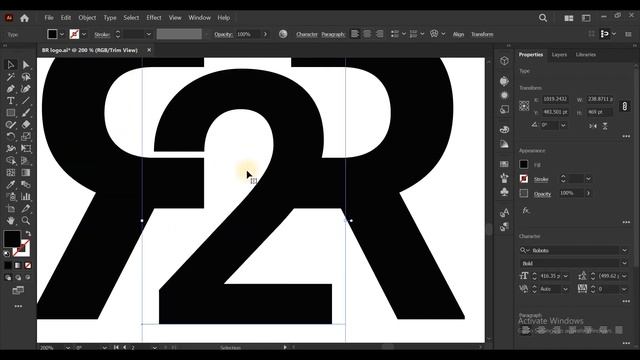Select the Eraser tool
Screen dimensions: 640x360
(x=26, y=124)
